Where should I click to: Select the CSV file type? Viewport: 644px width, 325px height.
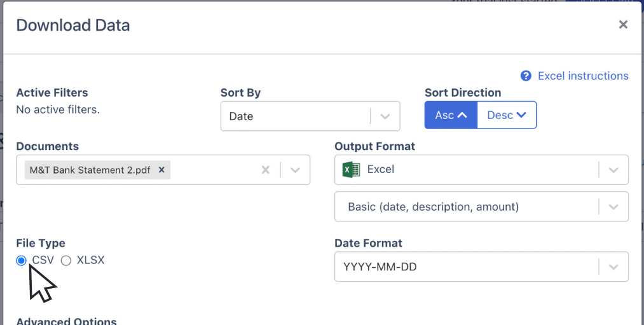[22, 261]
